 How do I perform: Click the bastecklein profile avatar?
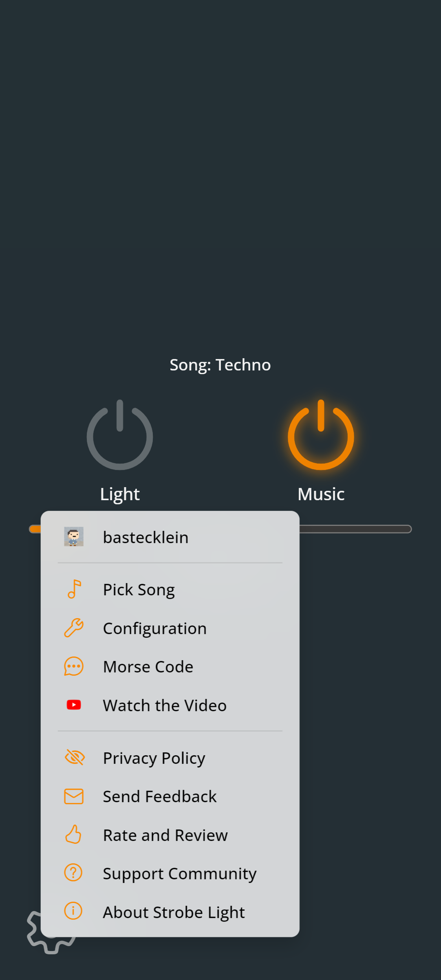point(74,537)
